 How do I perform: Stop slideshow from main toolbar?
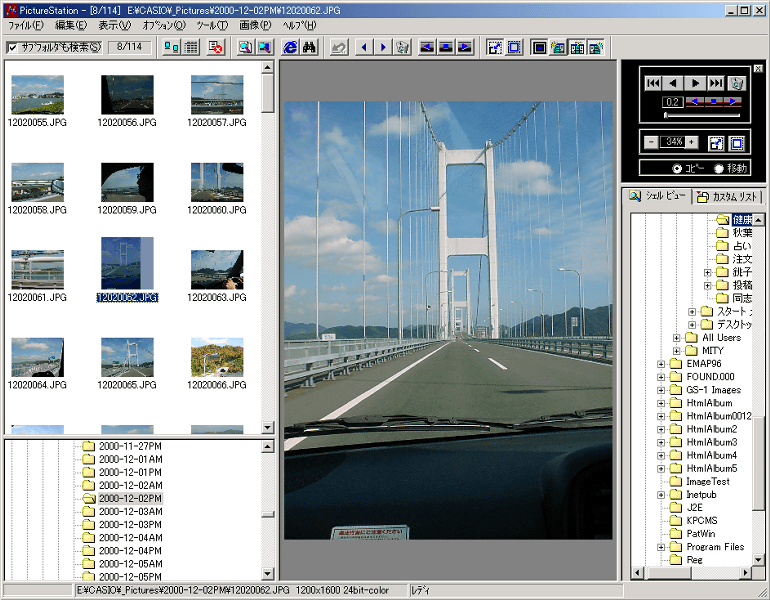coord(446,47)
